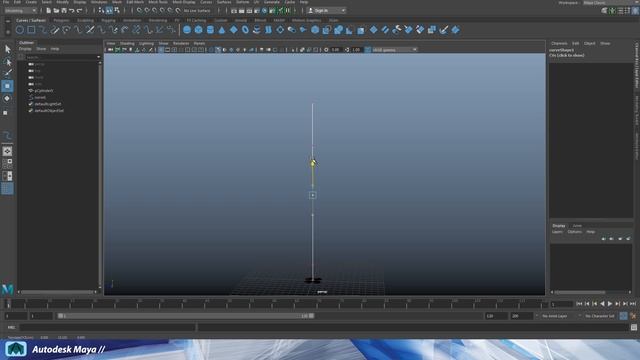The height and width of the screenshot is (360, 640).
Task: Click the Outliner search field
Action: [60, 57]
